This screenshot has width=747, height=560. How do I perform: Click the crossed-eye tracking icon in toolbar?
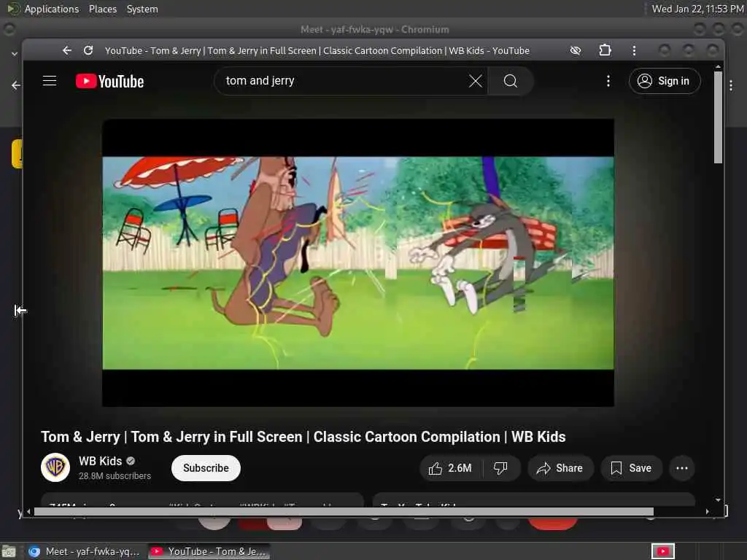tap(576, 50)
